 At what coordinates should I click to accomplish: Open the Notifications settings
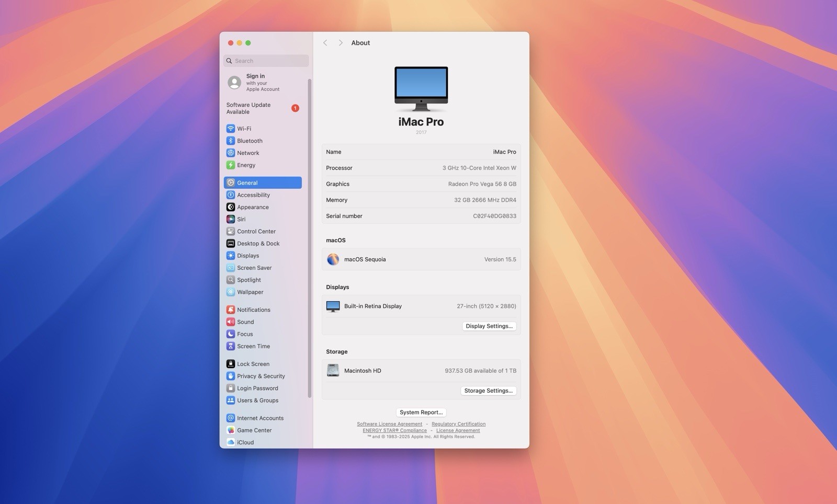253,310
